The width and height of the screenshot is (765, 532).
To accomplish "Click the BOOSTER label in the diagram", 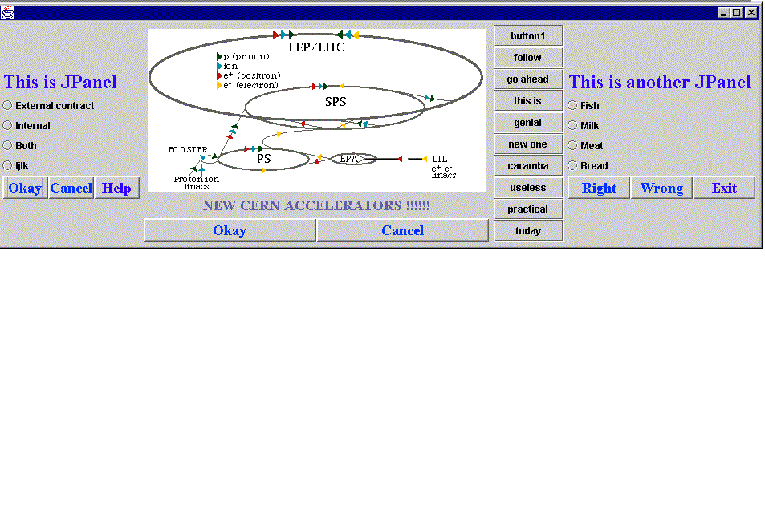I will [x=189, y=150].
